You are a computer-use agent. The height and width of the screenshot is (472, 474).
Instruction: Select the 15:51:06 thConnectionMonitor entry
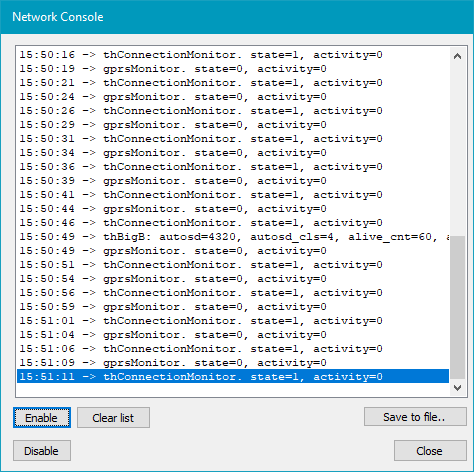coord(233,349)
